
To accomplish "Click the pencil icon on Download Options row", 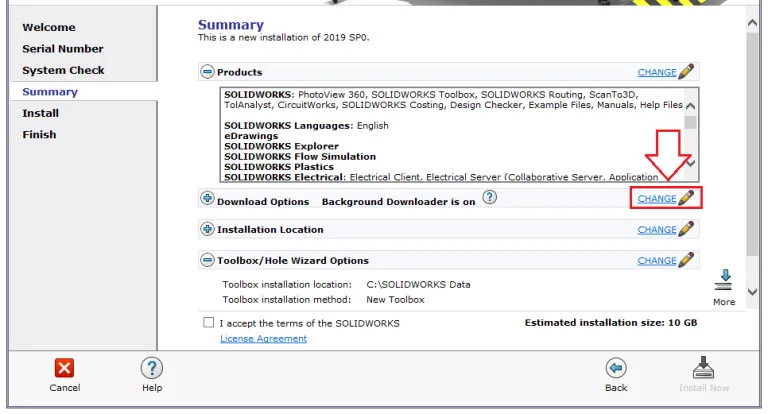I will pos(686,198).
